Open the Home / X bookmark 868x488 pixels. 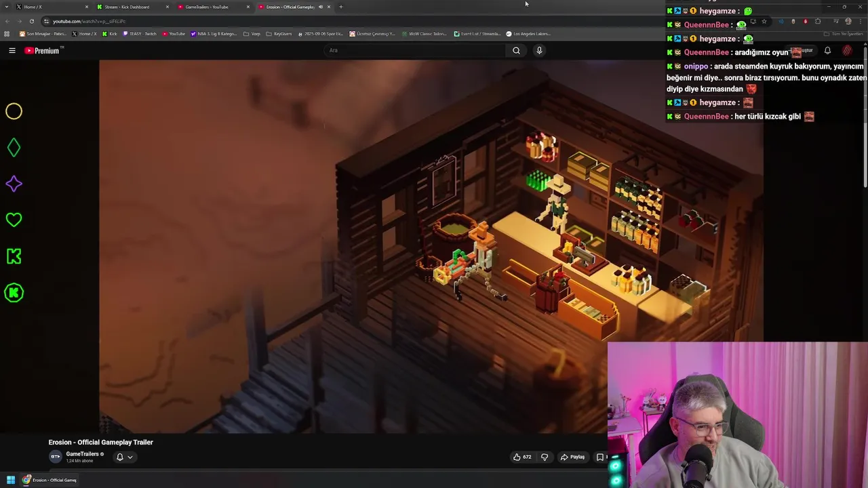click(x=85, y=34)
